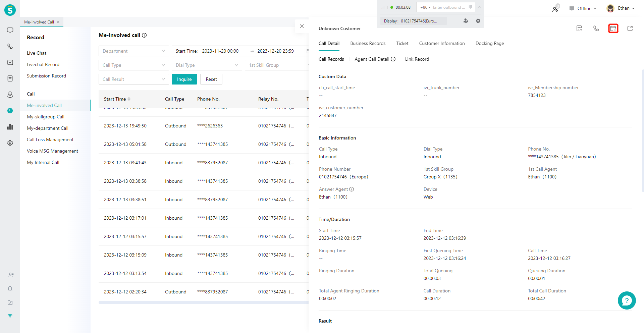Open Voice MSG Management in sidebar
The width and height of the screenshot is (644, 333).
52,151
